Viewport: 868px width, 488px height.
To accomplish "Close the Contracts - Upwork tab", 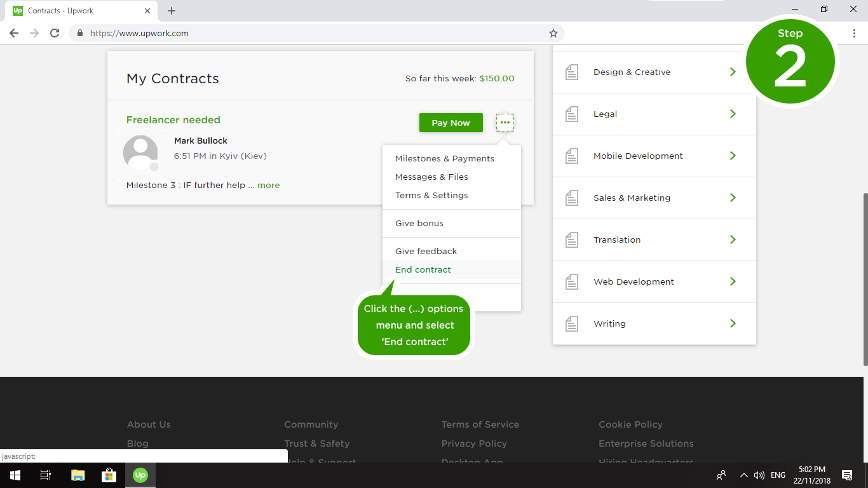I will coord(147,11).
